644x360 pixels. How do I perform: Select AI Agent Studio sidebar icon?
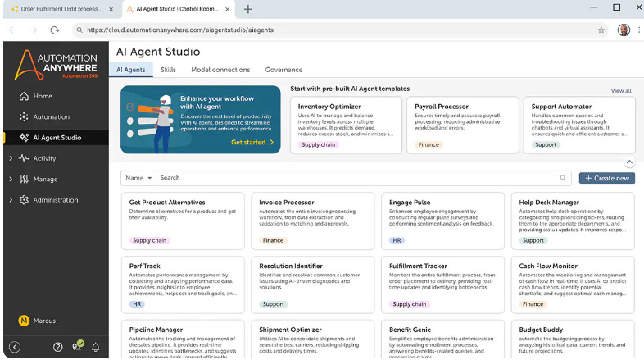point(24,138)
